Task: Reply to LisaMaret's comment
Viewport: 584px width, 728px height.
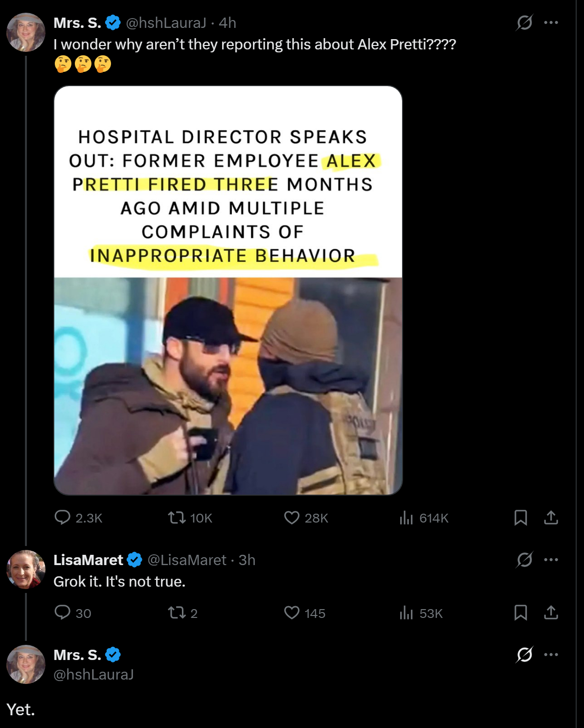Action: click(x=63, y=613)
